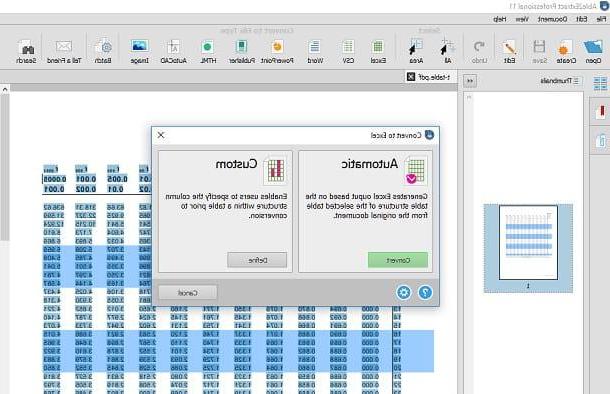610x394 pixels.
Task: Open the bookmarks side panel icon
Action: (600, 112)
